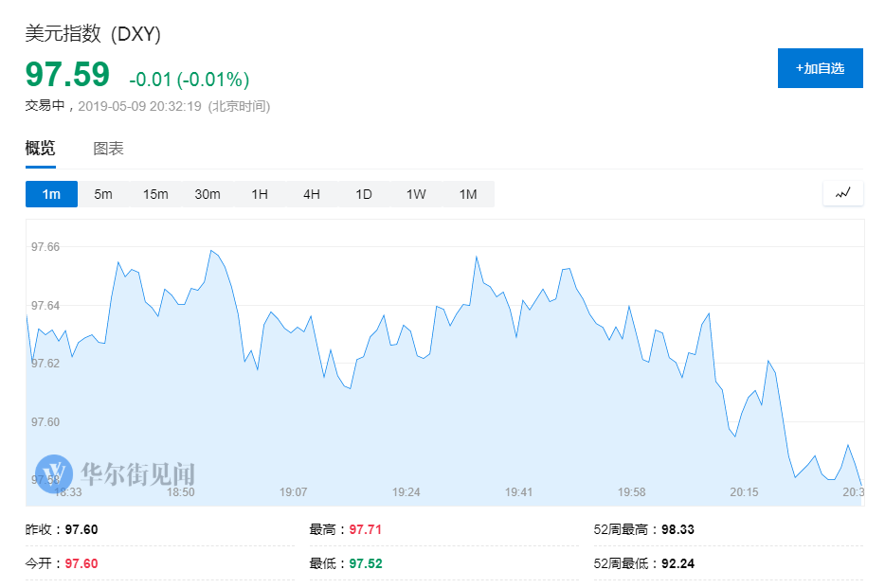Show the 1D daily chart
Viewport: 885px width, 588px height.
coord(364,194)
